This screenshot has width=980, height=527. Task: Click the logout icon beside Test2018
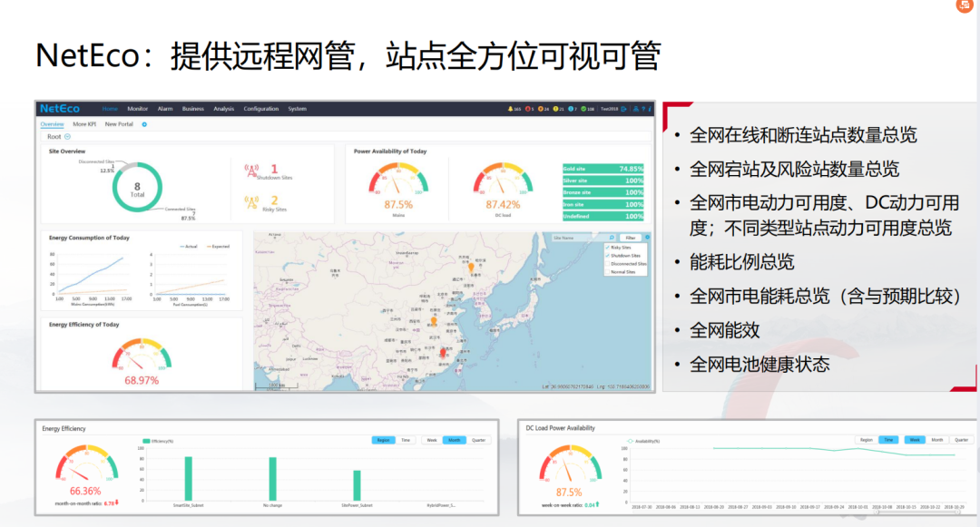(623, 109)
